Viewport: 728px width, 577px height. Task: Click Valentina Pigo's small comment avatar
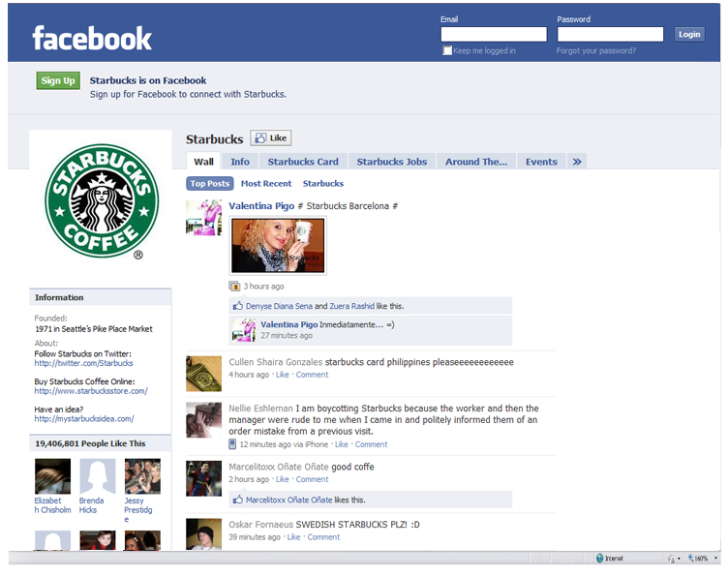[x=244, y=330]
